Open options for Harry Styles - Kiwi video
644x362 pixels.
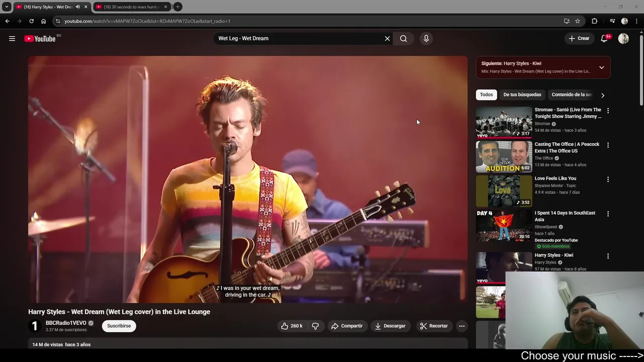tap(608, 256)
